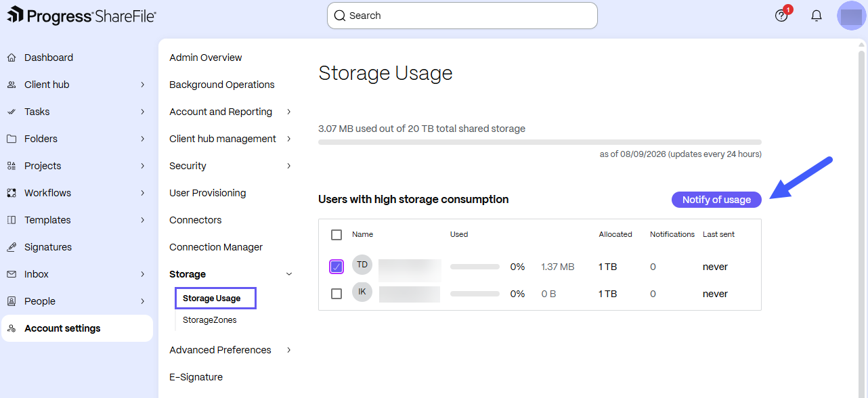
Task: Click the Notify of usage button
Action: [716, 200]
